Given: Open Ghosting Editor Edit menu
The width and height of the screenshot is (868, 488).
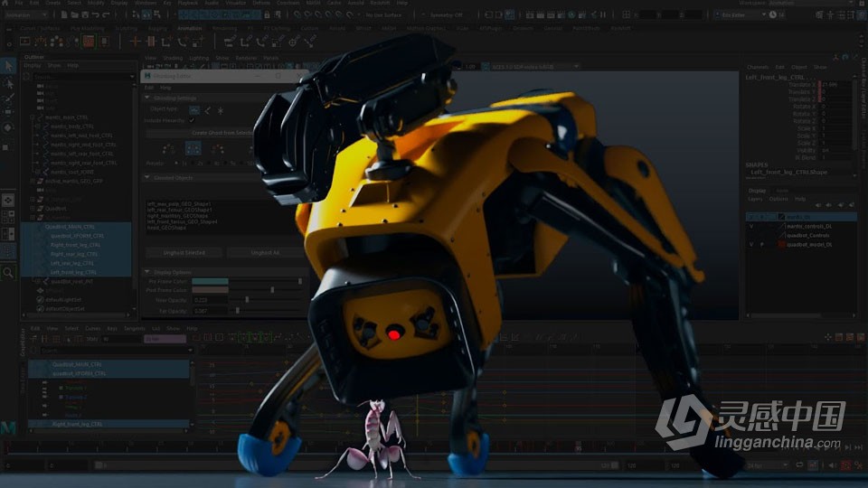Looking at the screenshot, I should 149,88.
